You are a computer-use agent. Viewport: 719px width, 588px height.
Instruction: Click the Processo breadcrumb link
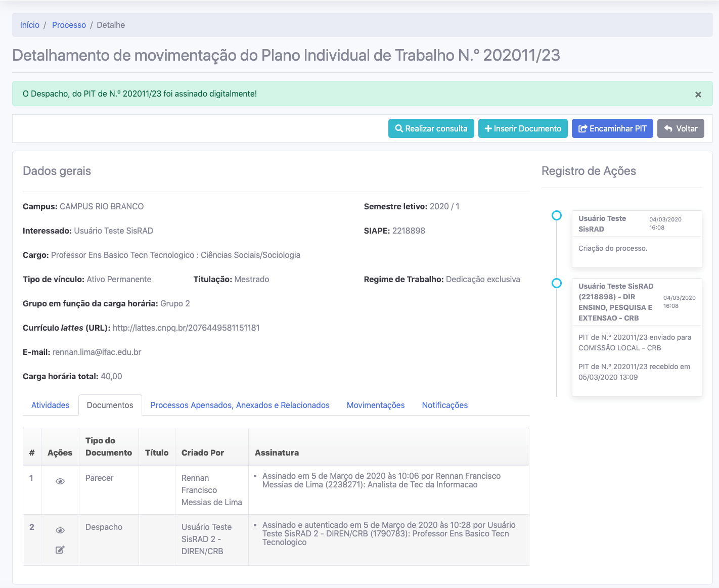pos(69,25)
